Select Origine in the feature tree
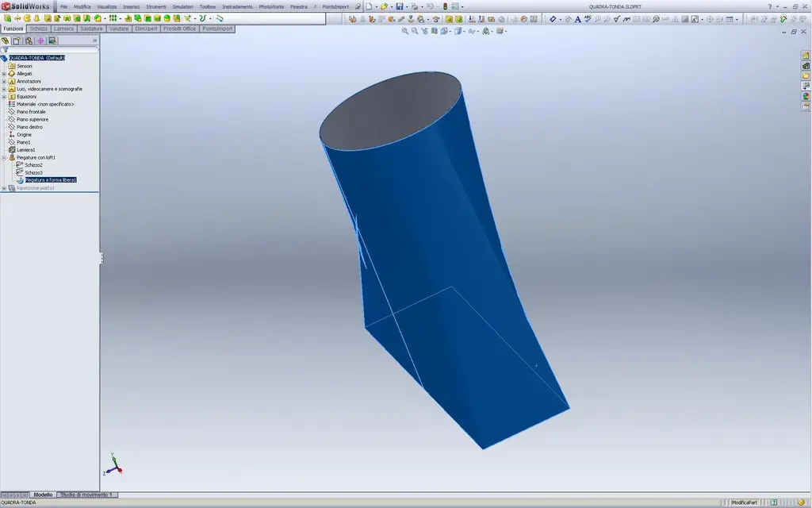Viewport: 812px width, 508px height. click(24, 135)
